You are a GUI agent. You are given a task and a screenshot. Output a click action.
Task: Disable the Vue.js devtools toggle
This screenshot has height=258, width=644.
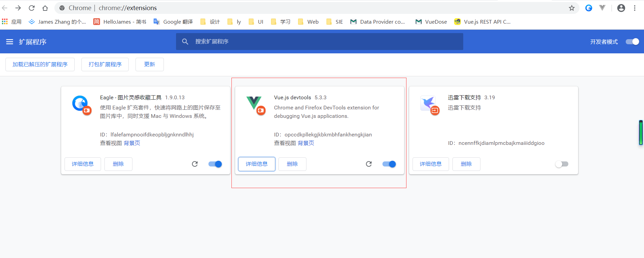click(x=389, y=164)
